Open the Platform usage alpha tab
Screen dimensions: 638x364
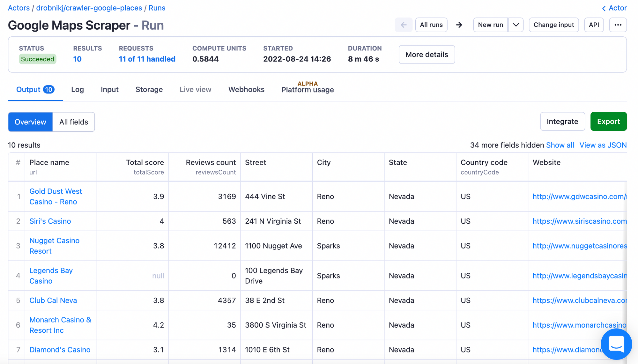pyautogui.click(x=307, y=90)
